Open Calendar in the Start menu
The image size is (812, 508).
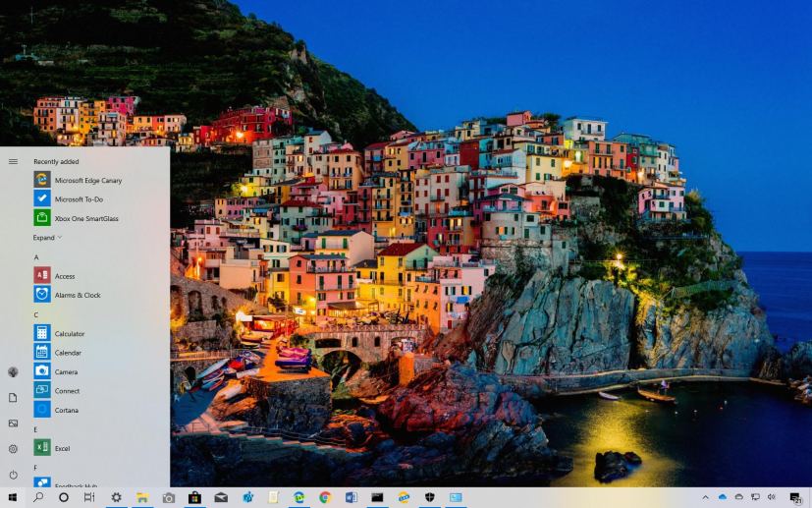[x=68, y=353]
